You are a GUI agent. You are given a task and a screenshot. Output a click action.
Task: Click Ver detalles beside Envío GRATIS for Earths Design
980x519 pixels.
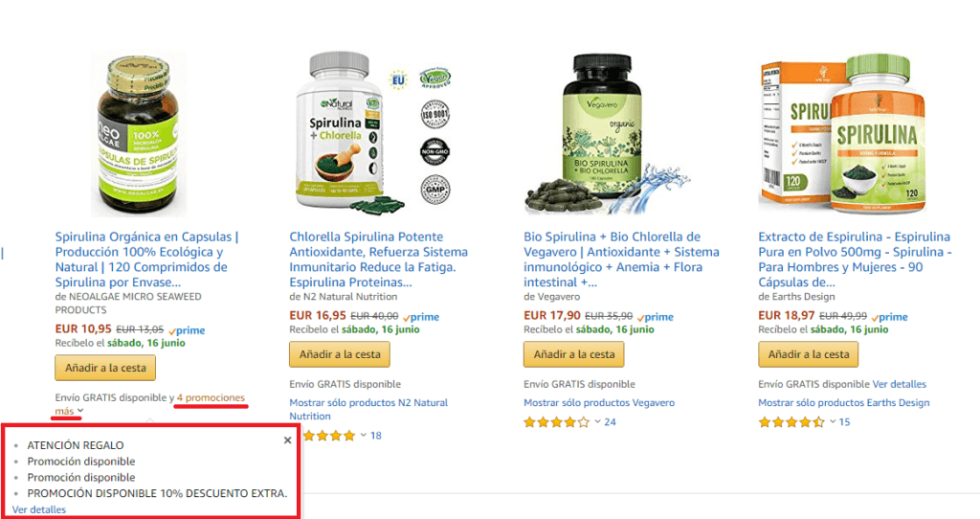(x=900, y=384)
